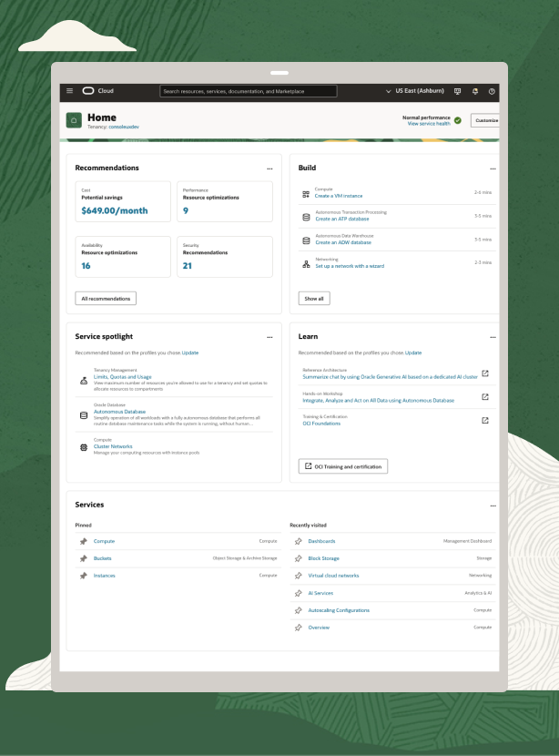
Task: Unpin the Buckets service
Action: [84, 558]
